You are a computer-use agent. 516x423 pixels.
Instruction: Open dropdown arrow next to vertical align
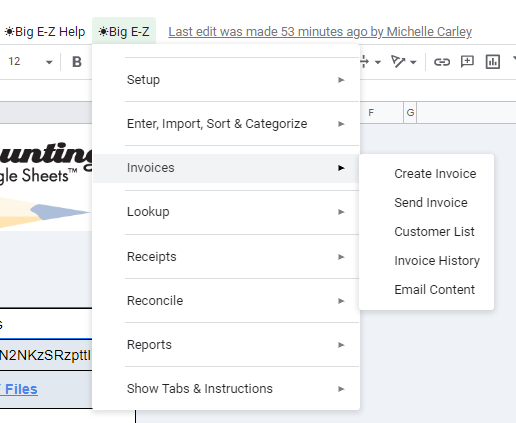click(378, 62)
